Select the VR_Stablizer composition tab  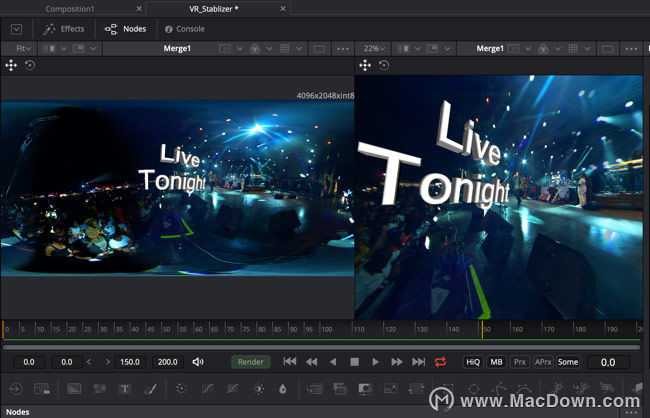213,9
